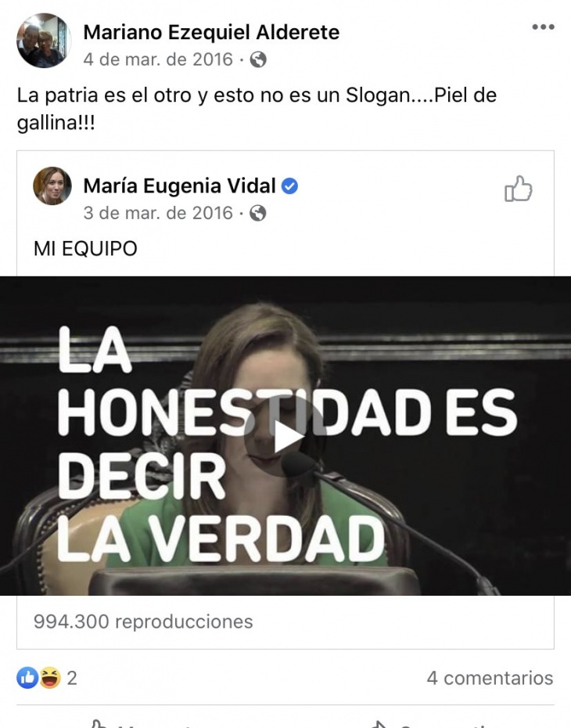Click the LA HONESTIDAD ES DECIR LA VERDAD video thumbnail
The image size is (571, 728).
click(285, 436)
